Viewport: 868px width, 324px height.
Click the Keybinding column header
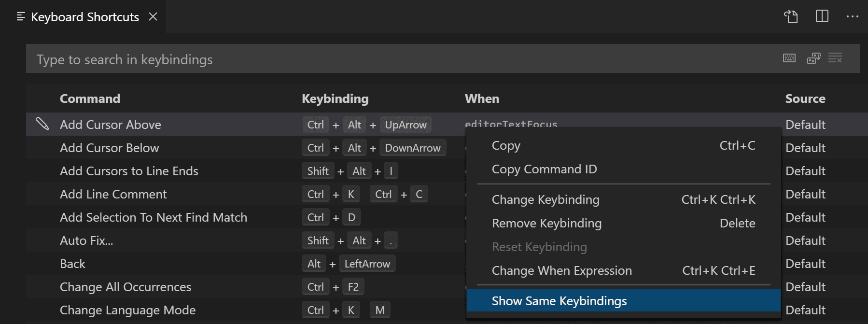coord(335,99)
